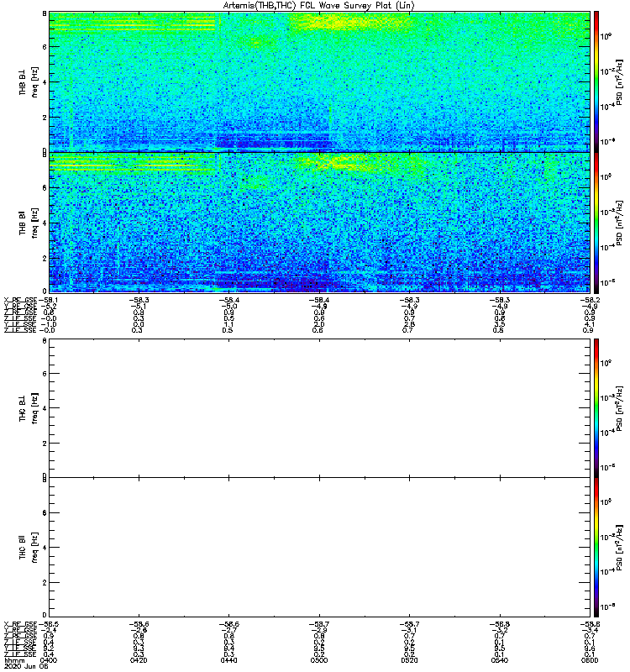Click the '-58.1' X_RE_GSE value under THB
630x672 pixels.
pos(49,300)
